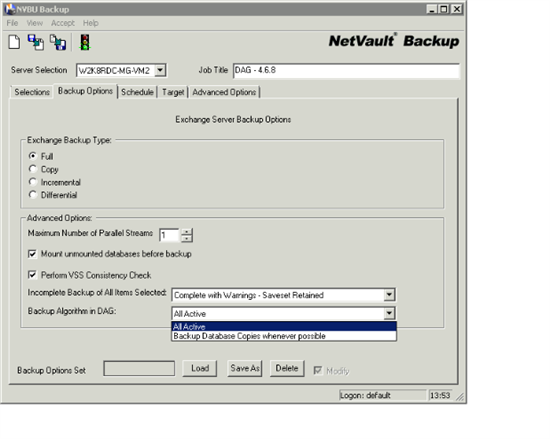The width and height of the screenshot is (550, 439).
Task: Select All Active in dropdown list
Action: [284, 326]
